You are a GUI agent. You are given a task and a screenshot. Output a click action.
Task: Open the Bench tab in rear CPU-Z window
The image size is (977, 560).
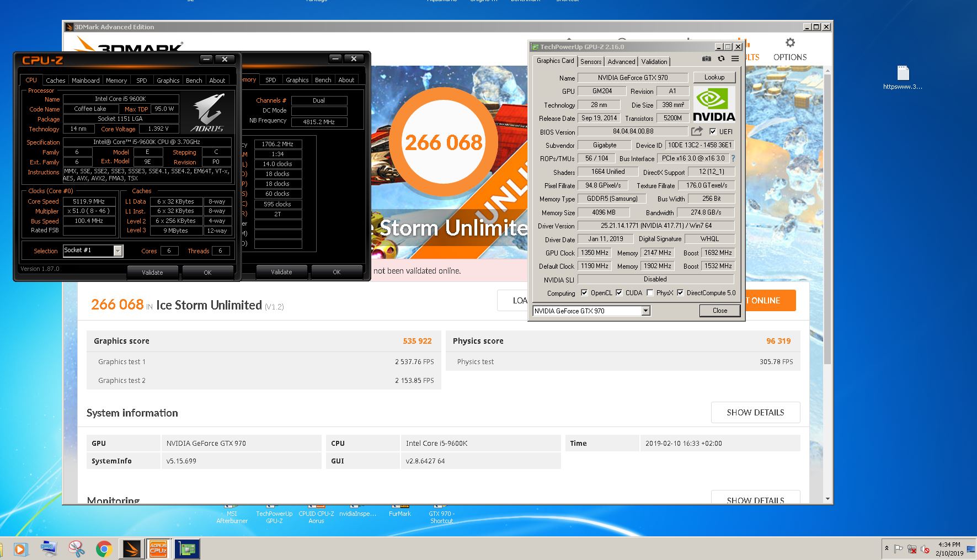point(323,79)
